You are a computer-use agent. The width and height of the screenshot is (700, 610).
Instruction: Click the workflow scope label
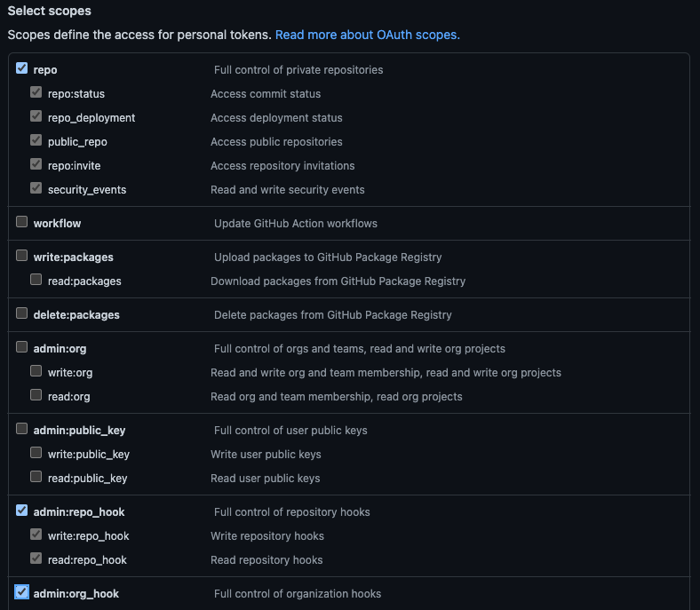tap(57, 224)
